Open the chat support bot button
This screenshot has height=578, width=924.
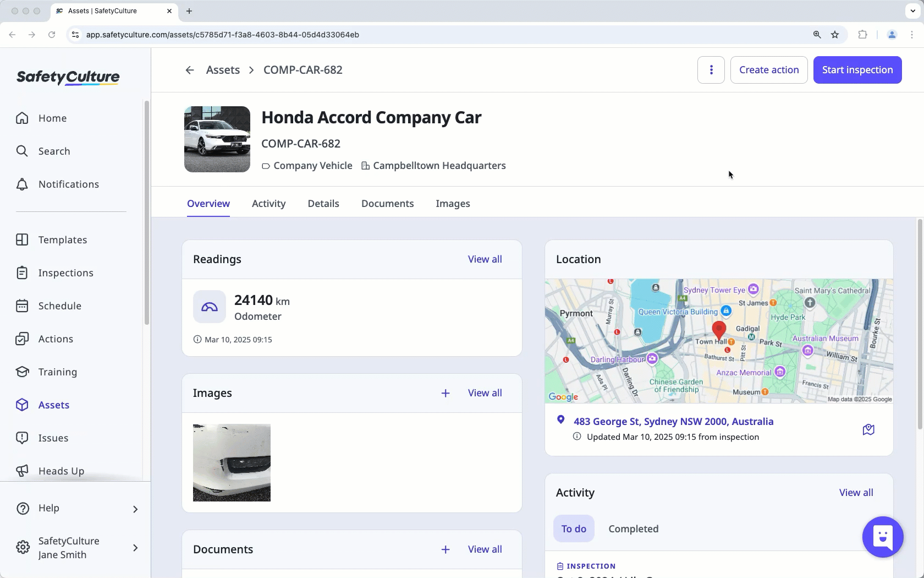coord(883,537)
